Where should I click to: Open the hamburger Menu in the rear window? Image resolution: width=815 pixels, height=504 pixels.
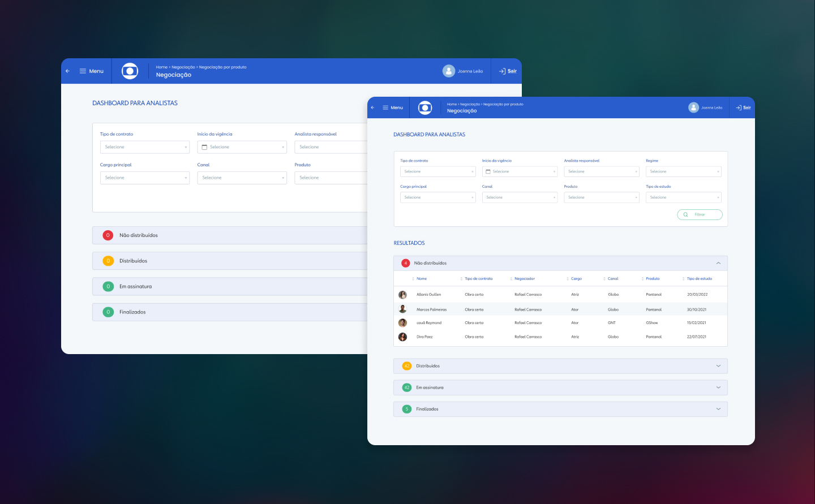91,71
